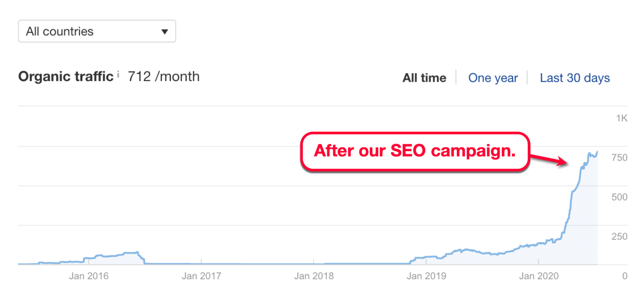644x305 pixels.
Task: Click the traffic line's peak at far right
Action: point(597,152)
